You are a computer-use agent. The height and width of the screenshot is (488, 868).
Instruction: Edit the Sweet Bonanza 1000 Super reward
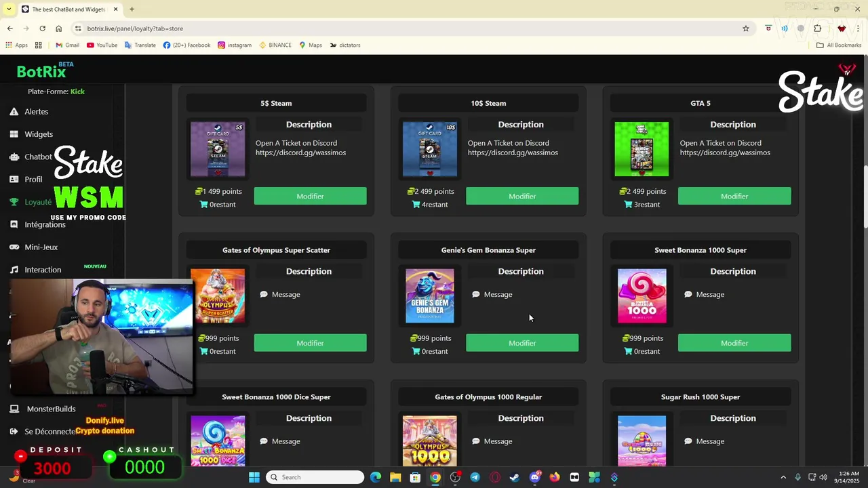click(x=734, y=343)
